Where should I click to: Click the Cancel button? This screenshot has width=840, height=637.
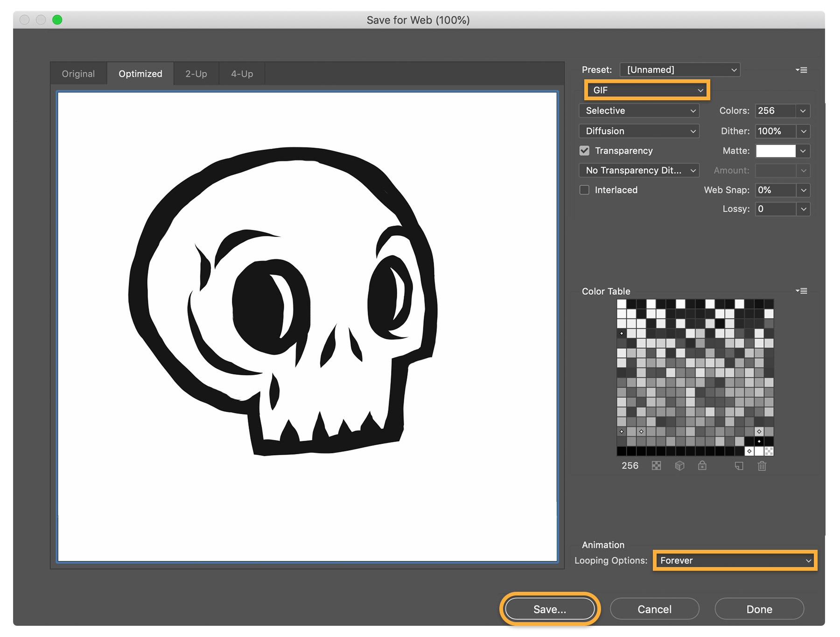click(654, 609)
